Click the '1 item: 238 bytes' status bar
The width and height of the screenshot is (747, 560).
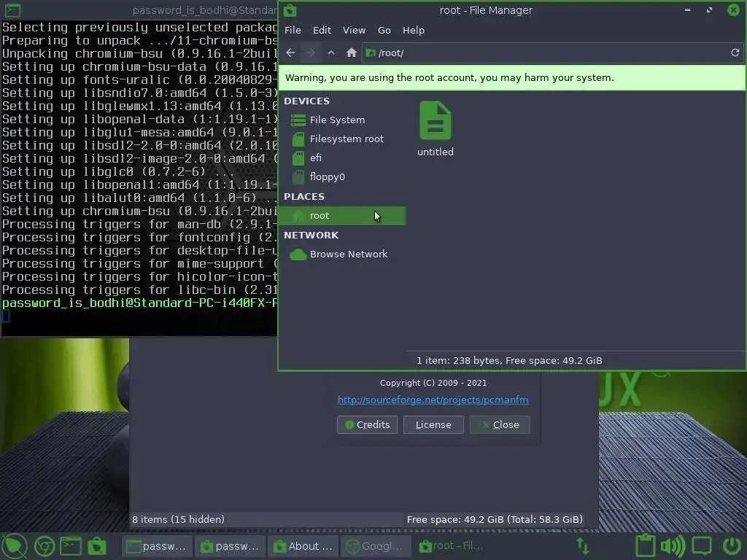coord(509,360)
